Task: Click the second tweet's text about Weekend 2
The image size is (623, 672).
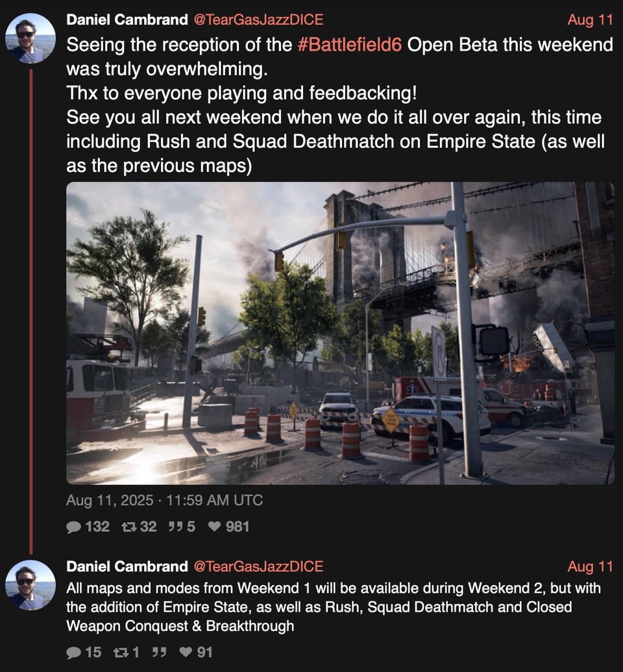Action: click(334, 607)
